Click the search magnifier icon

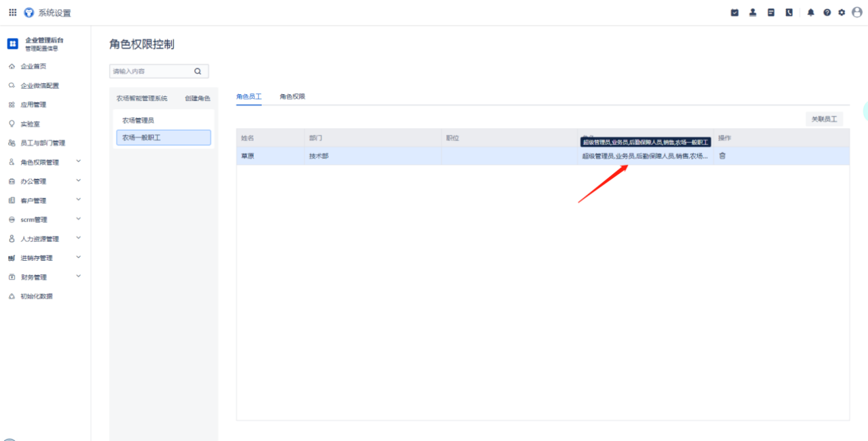point(198,71)
